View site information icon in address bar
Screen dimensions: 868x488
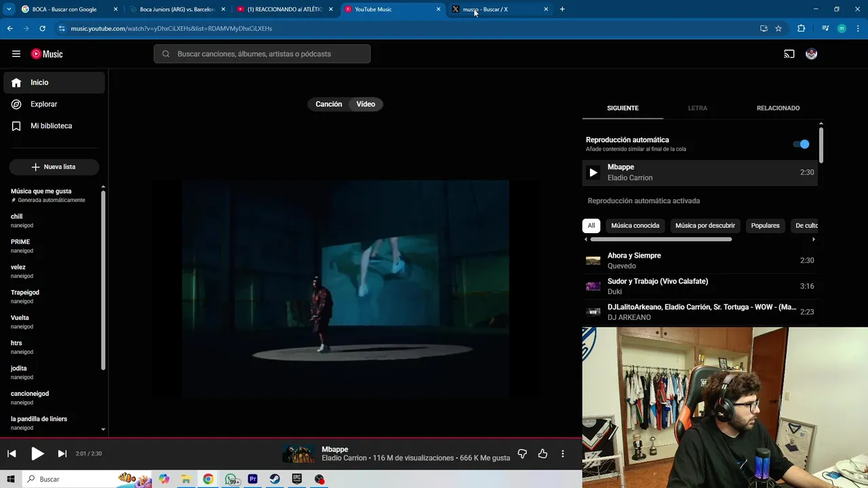click(x=62, y=28)
